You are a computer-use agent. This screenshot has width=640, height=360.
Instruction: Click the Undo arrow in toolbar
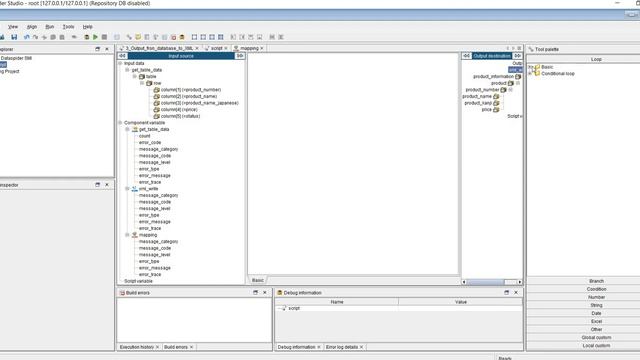click(x=27, y=37)
